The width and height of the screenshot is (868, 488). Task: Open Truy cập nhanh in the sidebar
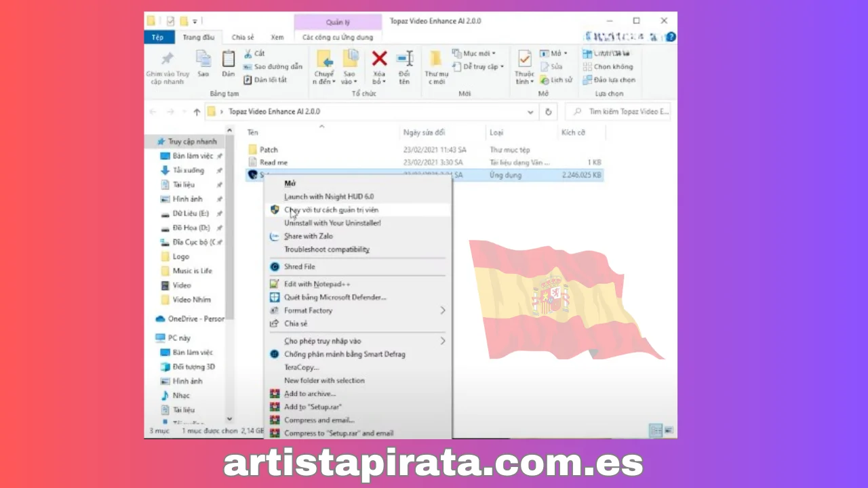[x=192, y=142]
